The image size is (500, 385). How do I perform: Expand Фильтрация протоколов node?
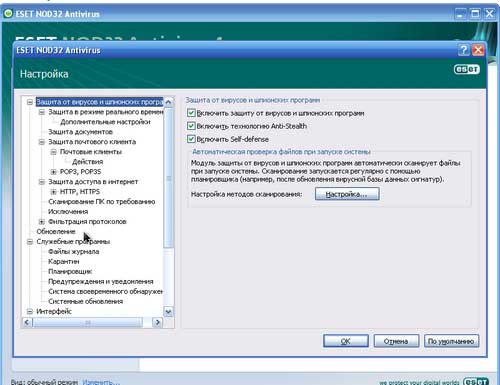point(42,222)
